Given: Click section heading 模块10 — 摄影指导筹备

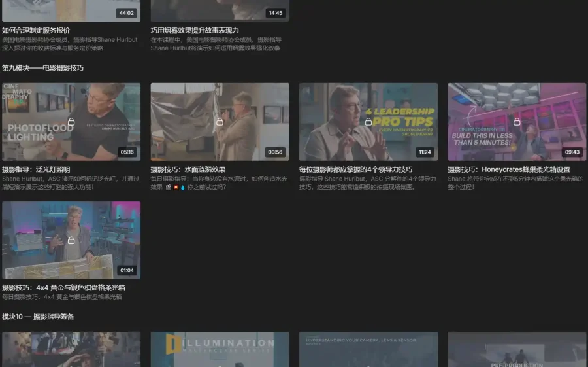Looking at the screenshot, I should pos(38,317).
